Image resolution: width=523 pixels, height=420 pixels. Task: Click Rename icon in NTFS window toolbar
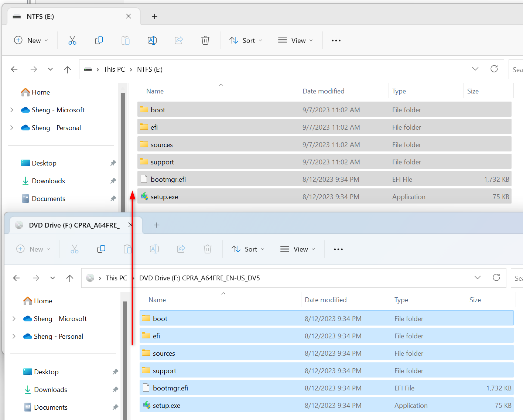click(x=152, y=40)
